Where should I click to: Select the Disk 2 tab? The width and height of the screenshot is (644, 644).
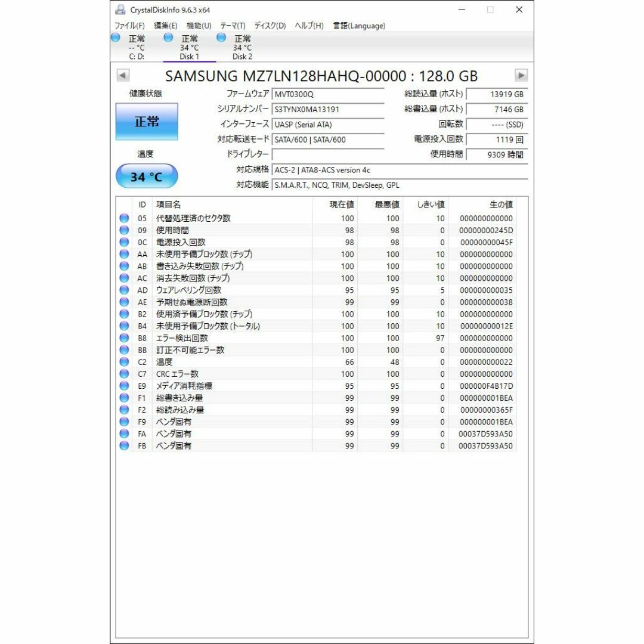pos(242,47)
